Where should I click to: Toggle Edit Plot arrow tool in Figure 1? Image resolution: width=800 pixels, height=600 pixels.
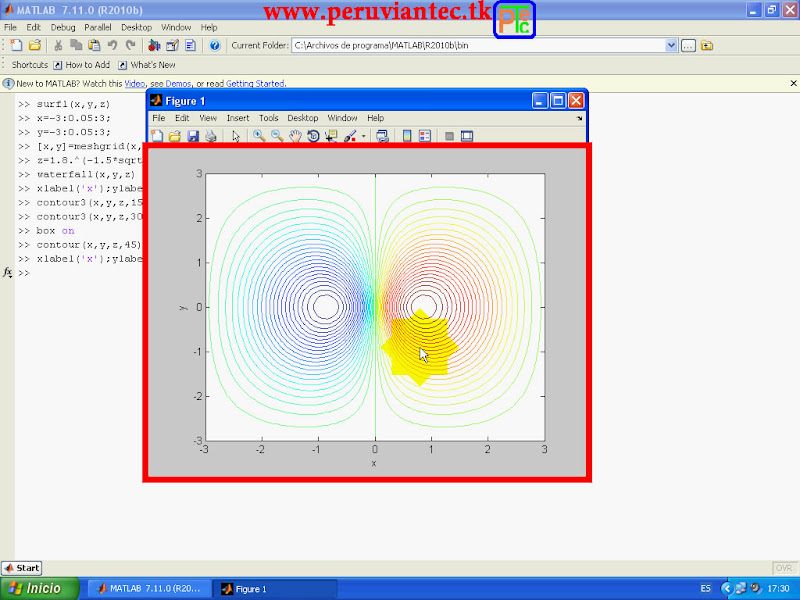point(235,136)
